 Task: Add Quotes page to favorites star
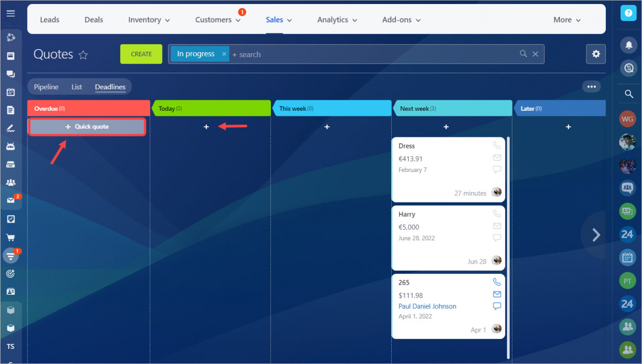click(x=83, y=55)
